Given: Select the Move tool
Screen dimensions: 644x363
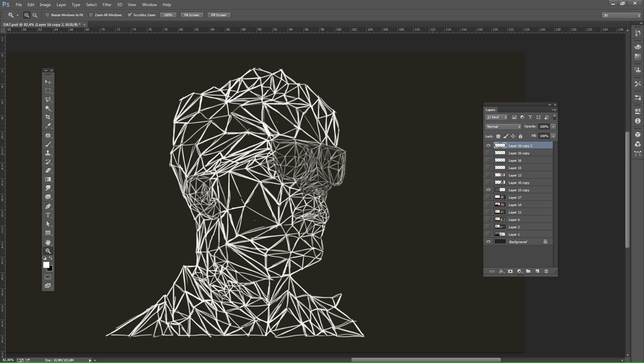Looking at the screenshot, I should pyautogui.click(x=48, y=82).
